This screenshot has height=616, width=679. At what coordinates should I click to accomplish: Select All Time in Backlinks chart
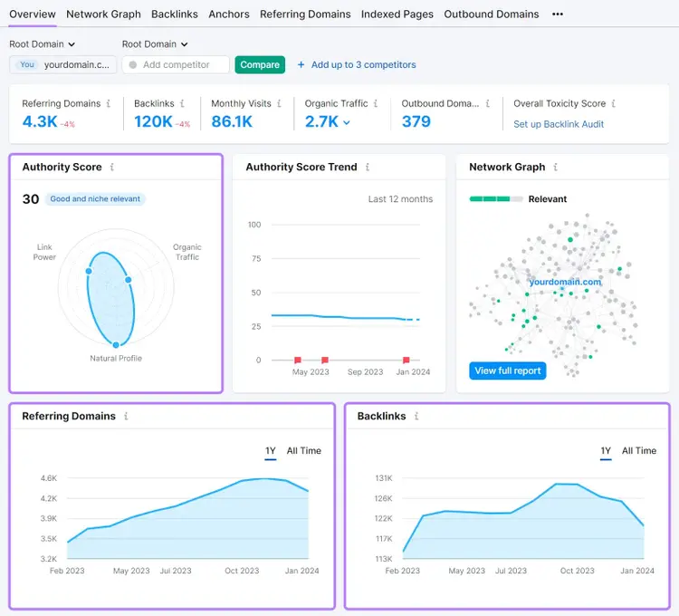click(639, 451)
